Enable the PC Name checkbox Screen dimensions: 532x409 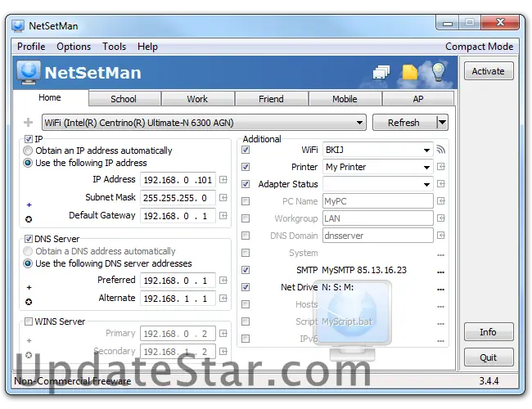pos(246,201)
